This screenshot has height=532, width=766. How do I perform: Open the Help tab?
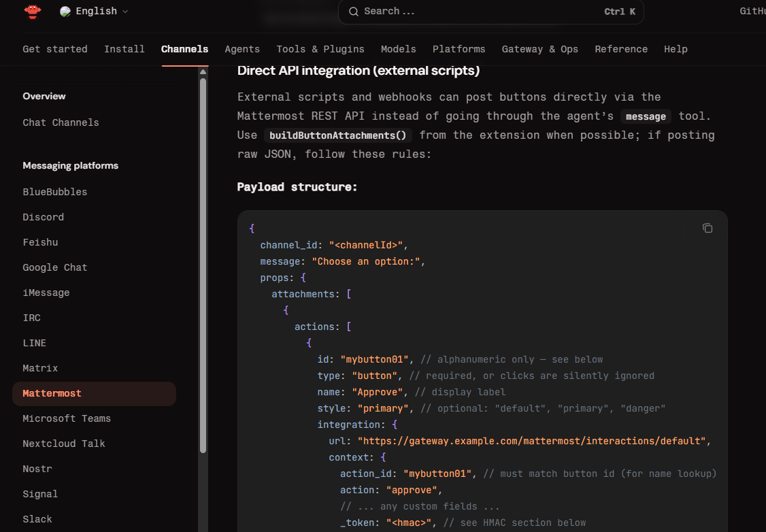pos(676,49)
